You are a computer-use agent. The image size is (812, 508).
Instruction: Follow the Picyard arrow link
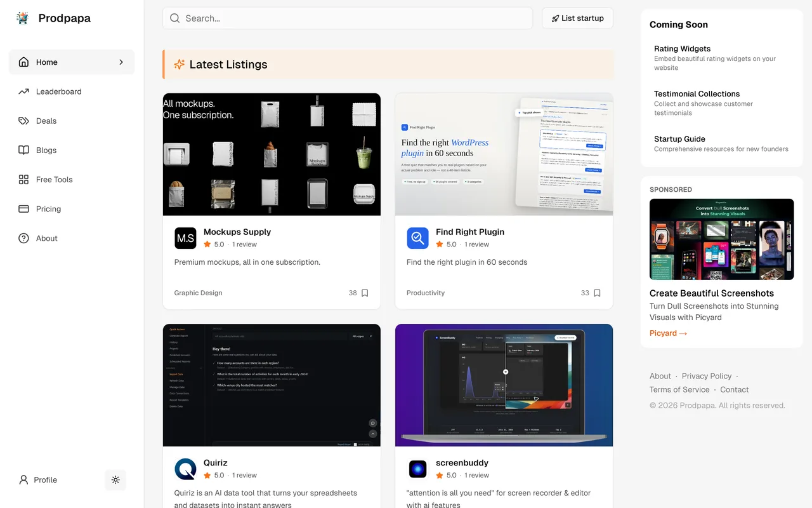tap(668, 333)
